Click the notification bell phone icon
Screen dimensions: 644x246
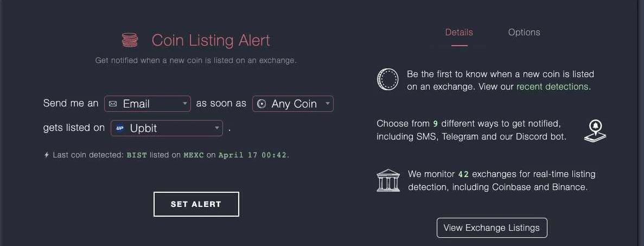(595, 130)
